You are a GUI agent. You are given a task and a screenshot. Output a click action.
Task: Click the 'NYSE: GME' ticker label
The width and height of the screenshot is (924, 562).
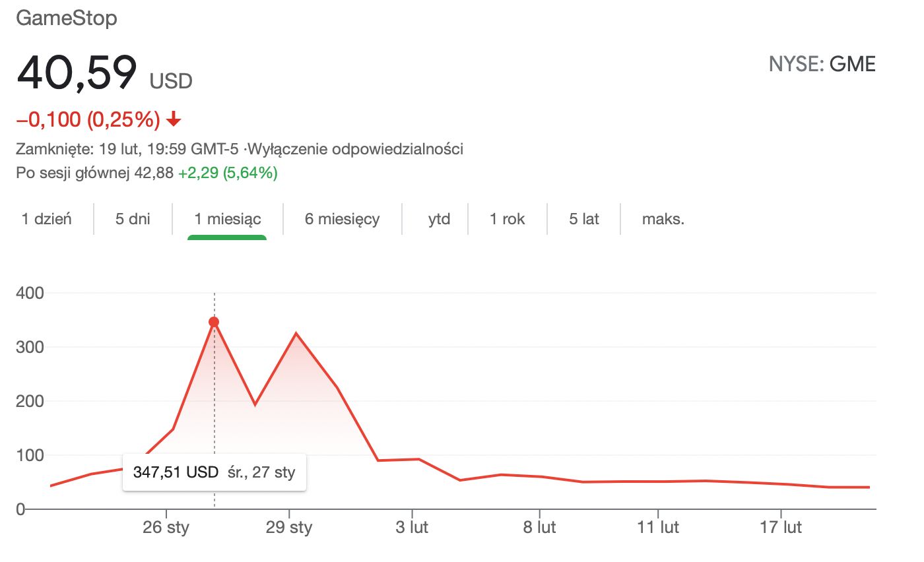tap(822, 64)
